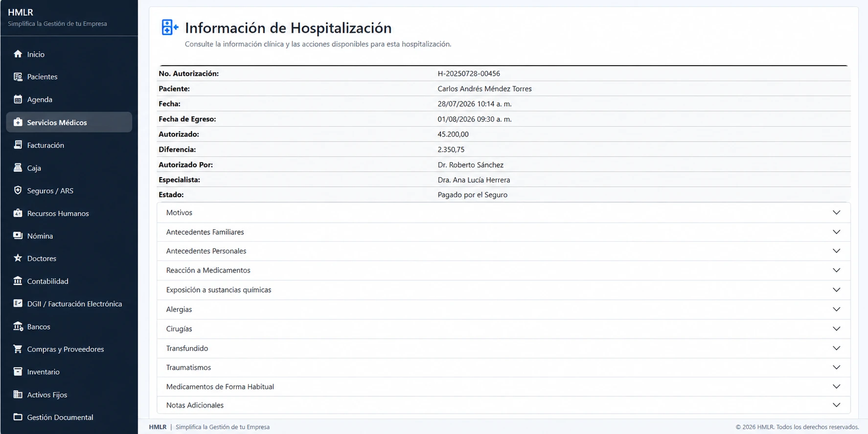Select Facturación in the sidebar
Image resolution: width=868 pixels, height=434 pixels.
69,145
